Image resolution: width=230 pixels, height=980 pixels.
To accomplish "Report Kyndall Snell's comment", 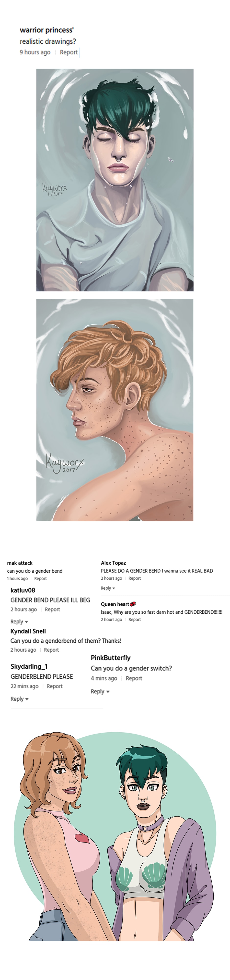I will coord(51,650).
